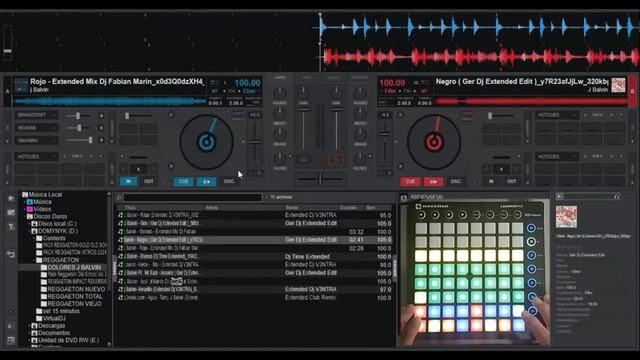Click the Negro track cover art on right deck
This screenshot has width=640, height=360.
pos(618,85)
